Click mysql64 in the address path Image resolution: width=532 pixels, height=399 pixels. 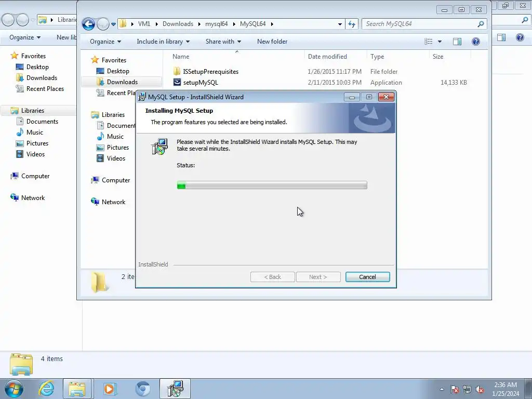coord(217,24)
